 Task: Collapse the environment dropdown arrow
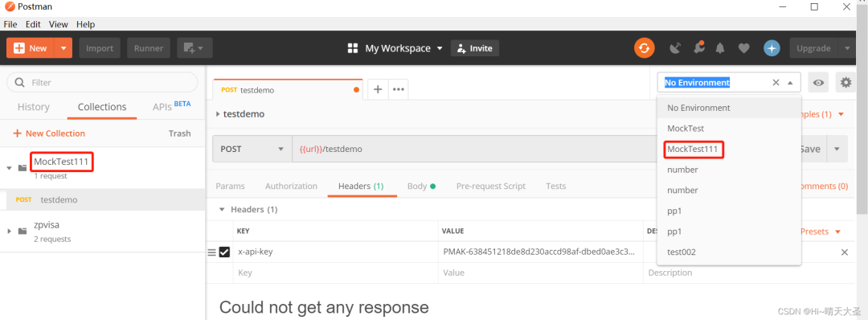pyautogui.click(x=790, y=83)
